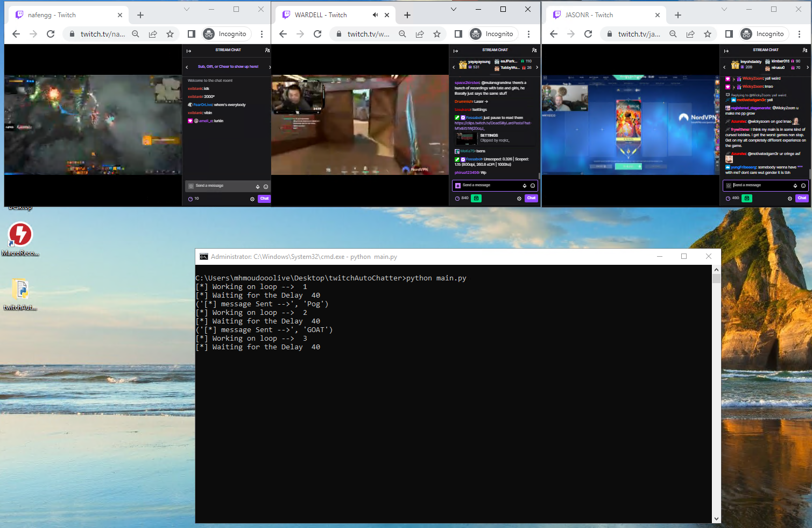
Task: Open Chrome's three-dot menu in WARDELL's window
Action: (x=529, y=33)
